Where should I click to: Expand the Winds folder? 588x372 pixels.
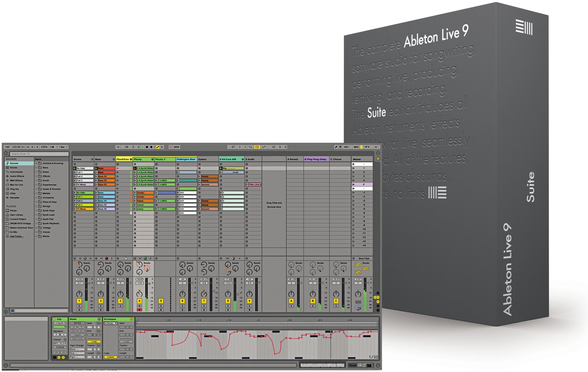tap(36, 236)
